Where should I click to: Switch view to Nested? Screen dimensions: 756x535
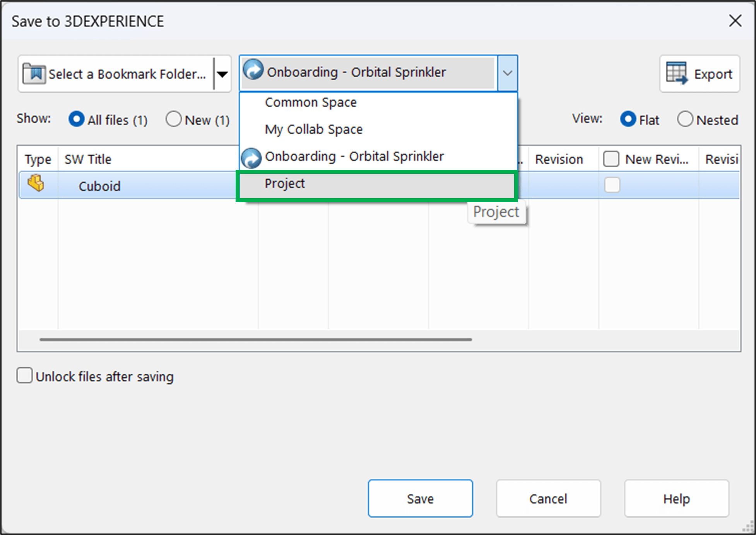coord(685,119)
